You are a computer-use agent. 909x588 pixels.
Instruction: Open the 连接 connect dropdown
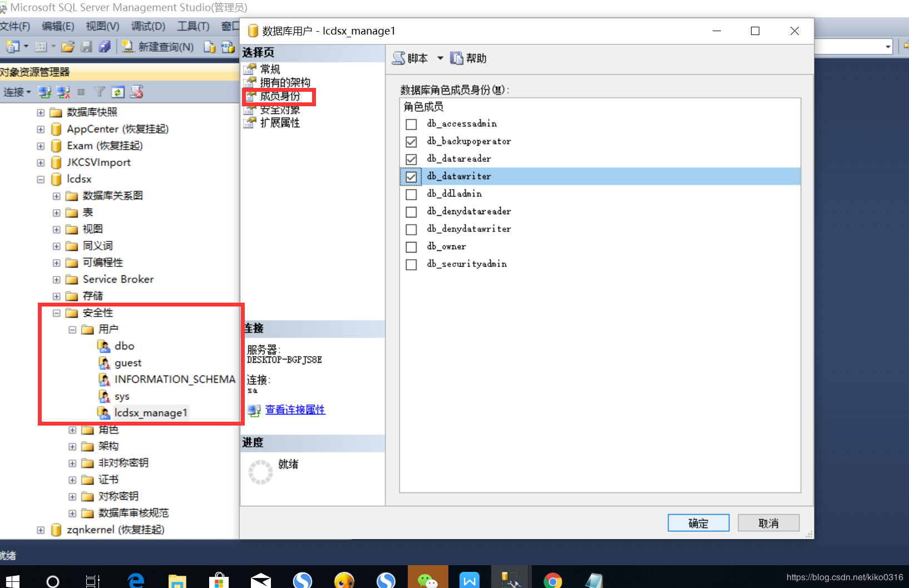[x=17, y=92]
